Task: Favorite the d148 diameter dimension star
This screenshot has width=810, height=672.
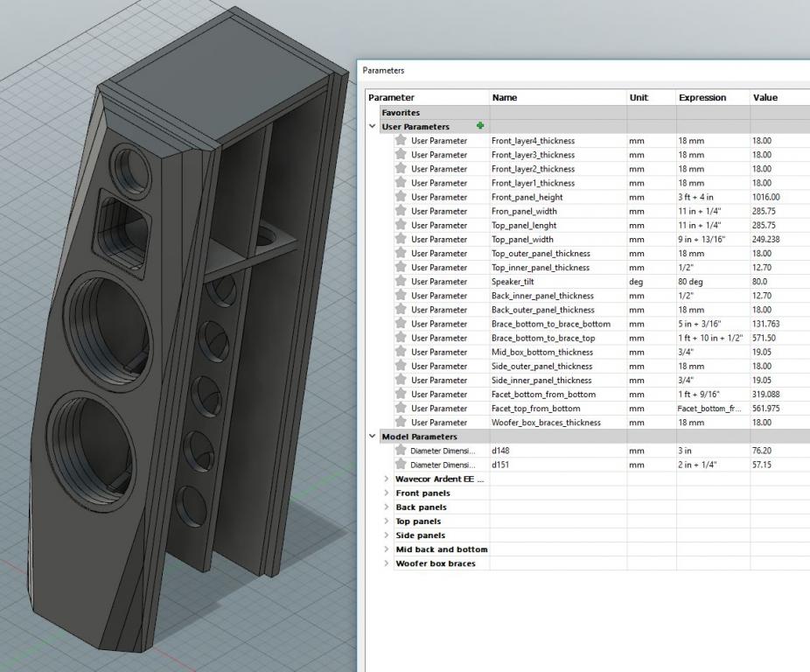Action: (401, 450)
